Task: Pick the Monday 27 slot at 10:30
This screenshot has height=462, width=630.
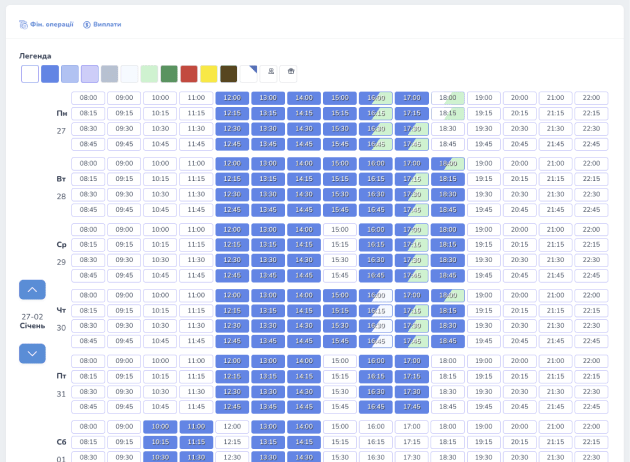Action: (x=160, y=129)
